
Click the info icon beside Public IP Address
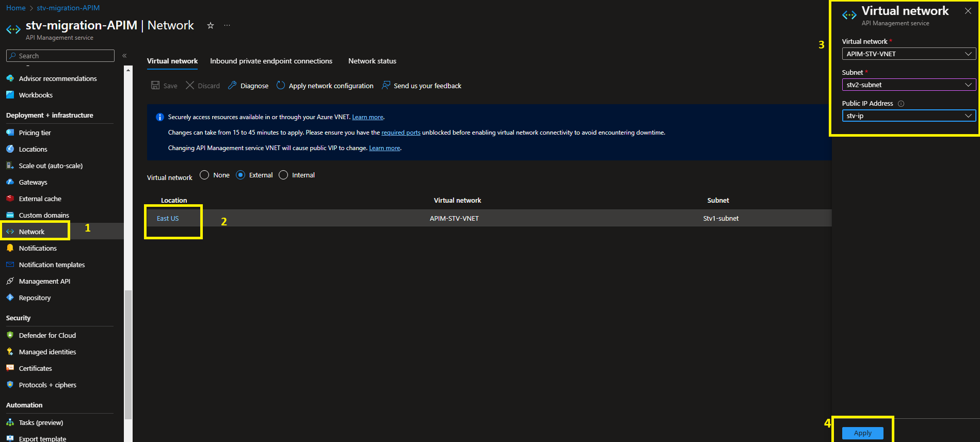[x=901, y=104]
